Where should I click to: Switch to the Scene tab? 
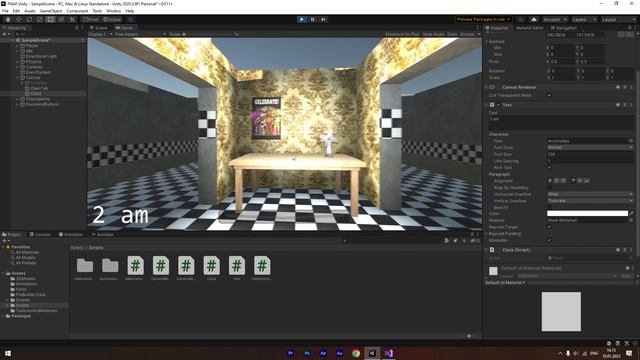(99, 28)
